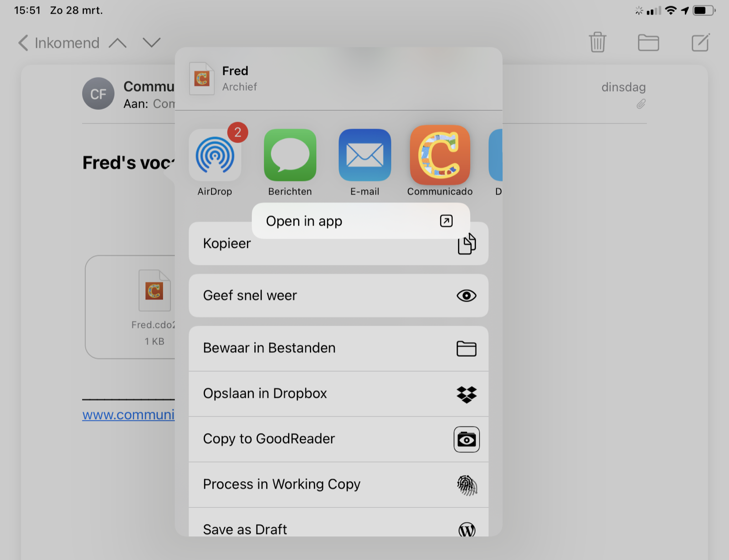Choose Save as Draft action
This screenshot has width=729, height=560.
pyautogui.click(x=339, y=522)
